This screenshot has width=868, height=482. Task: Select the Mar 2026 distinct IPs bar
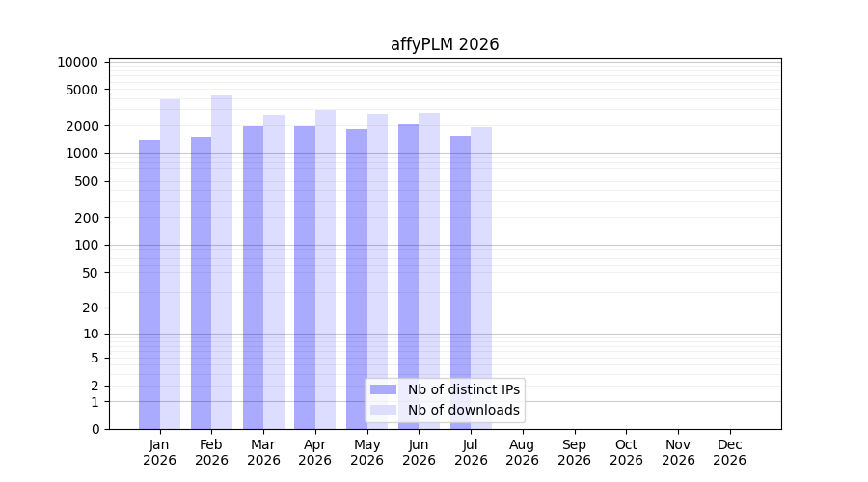click(x=253, y=278)
